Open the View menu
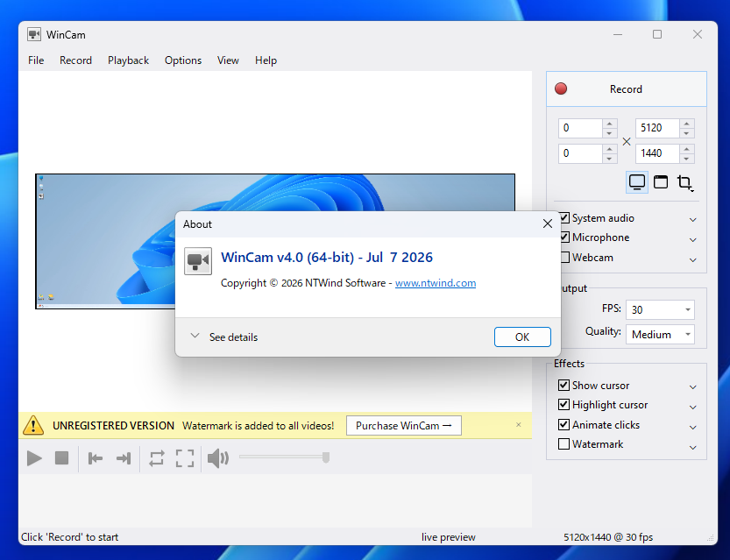730x560 pixels. 228,60
